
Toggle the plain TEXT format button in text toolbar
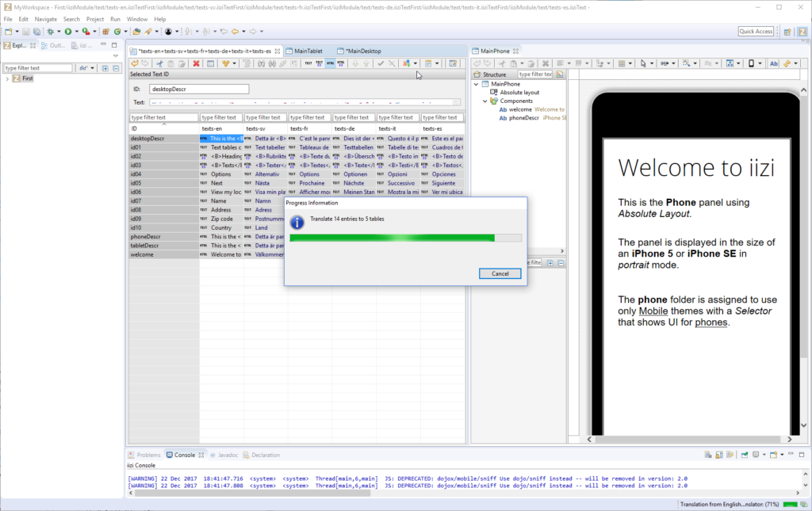coord(308,63)
